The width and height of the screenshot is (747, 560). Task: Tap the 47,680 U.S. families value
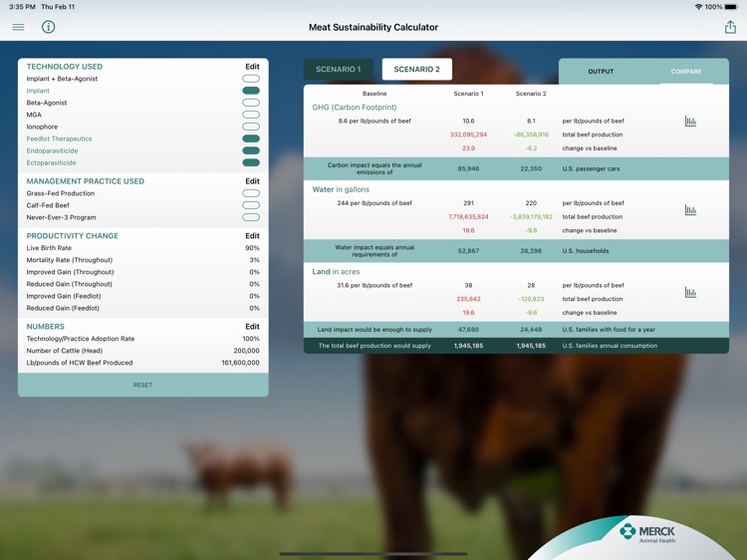pos(468,330)
